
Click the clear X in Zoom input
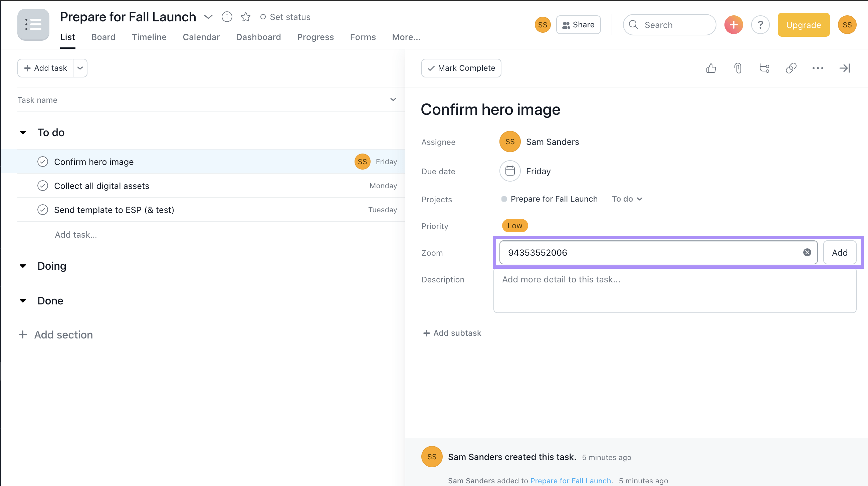click(807, 252)
